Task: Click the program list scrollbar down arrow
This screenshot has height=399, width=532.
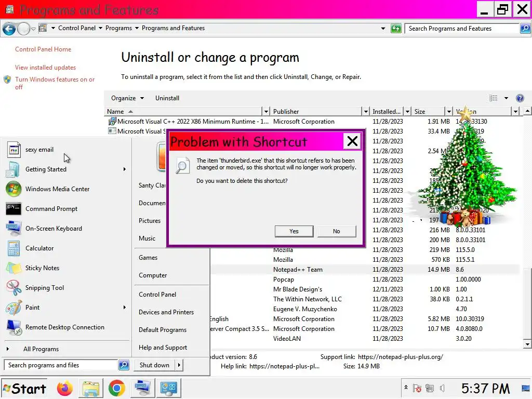Action: pyautogui.click(x=527, y=344)
